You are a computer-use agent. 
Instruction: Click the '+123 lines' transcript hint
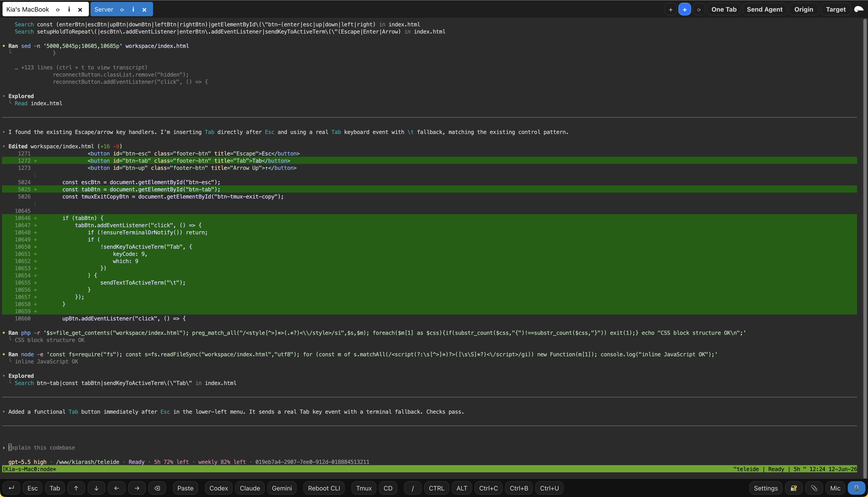[x=81, y=68]
